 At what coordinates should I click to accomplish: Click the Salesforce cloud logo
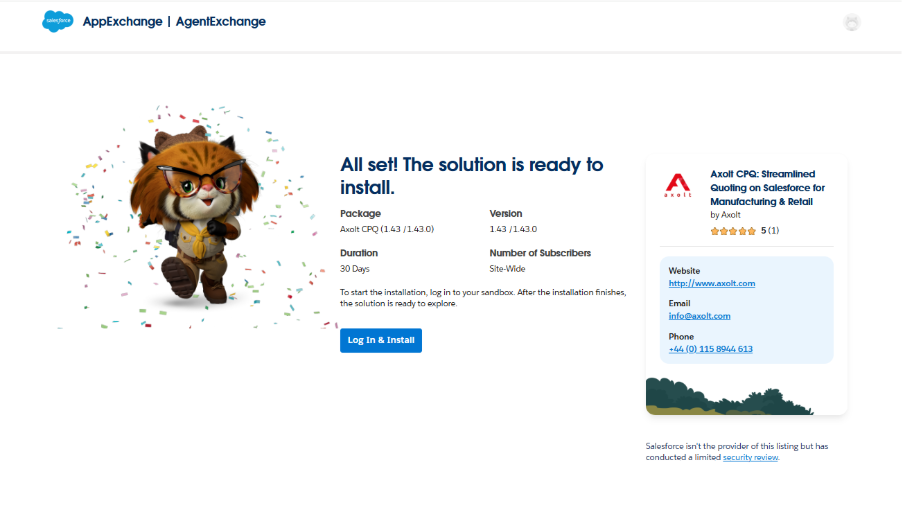pyautogui.click(x=58, y=21)
